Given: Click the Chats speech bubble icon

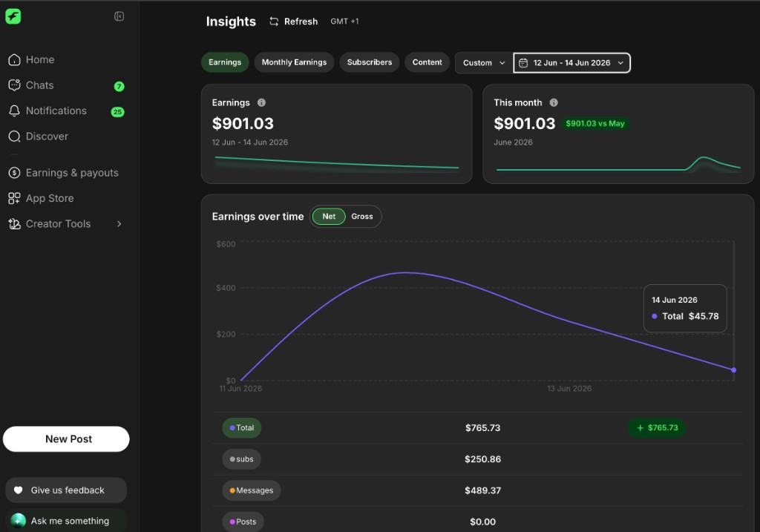Looking at the screenshot, I should click(x=15, y=85).
